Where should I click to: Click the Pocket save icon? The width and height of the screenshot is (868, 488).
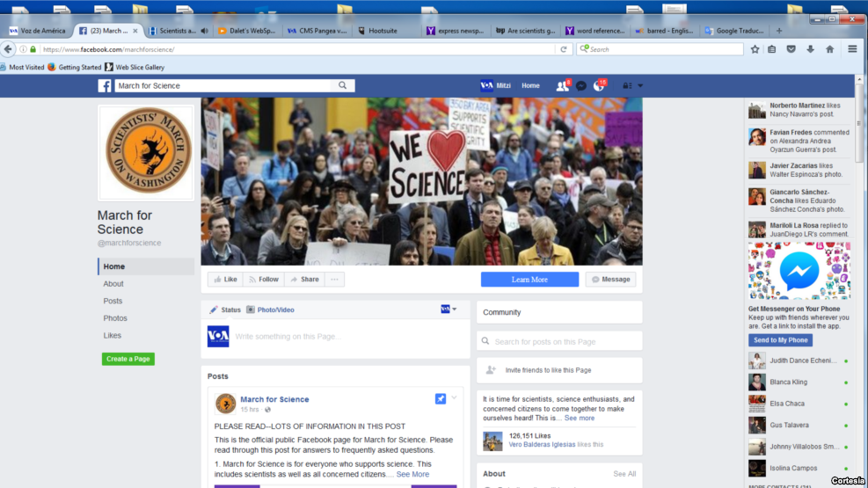point(791,49)
